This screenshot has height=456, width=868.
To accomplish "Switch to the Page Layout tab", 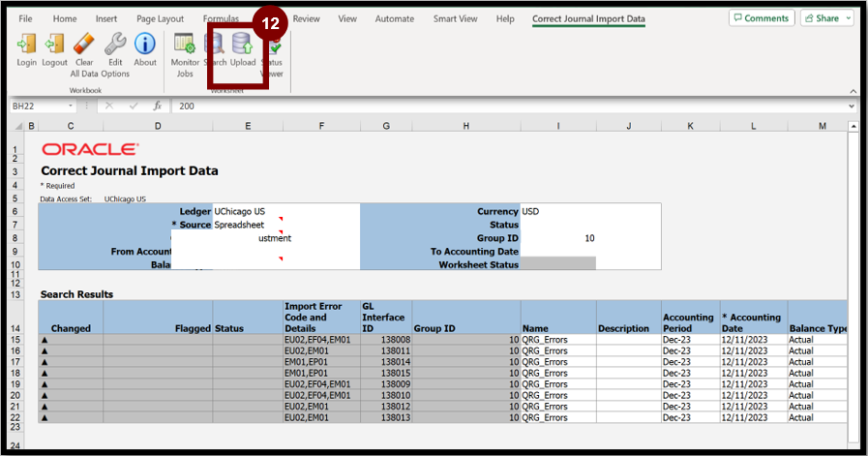I will pos(160,18).
